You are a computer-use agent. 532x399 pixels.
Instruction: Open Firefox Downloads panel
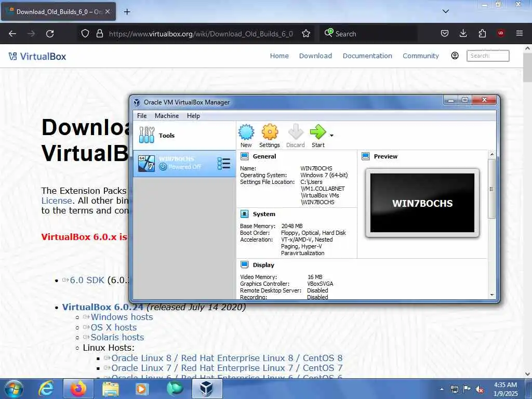coord(463,33)
